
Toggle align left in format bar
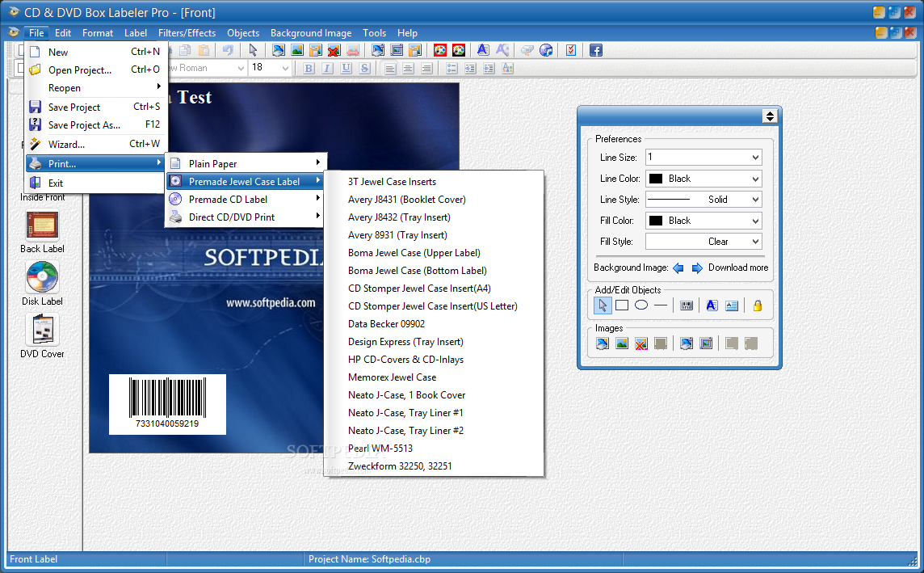[x=389, y=69]
